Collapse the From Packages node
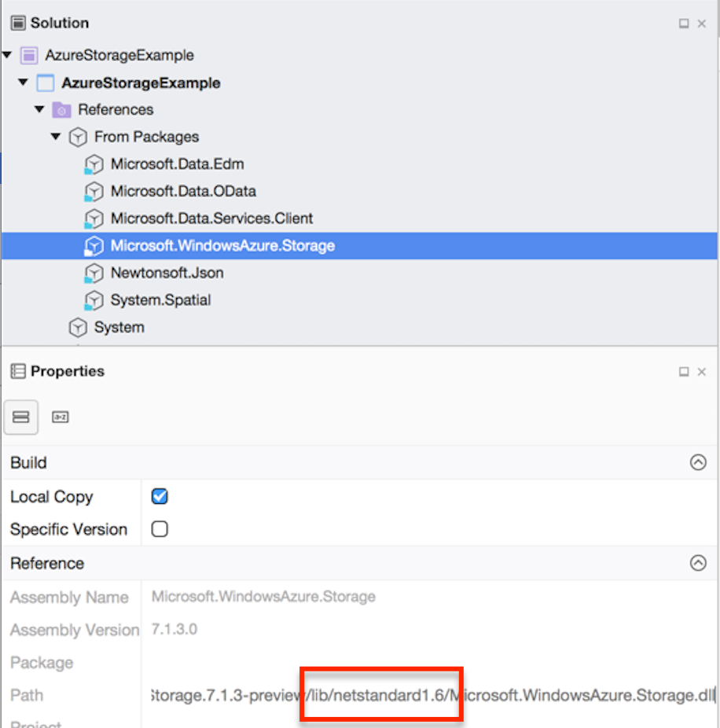The image size is (720, 728). point(55,137)
